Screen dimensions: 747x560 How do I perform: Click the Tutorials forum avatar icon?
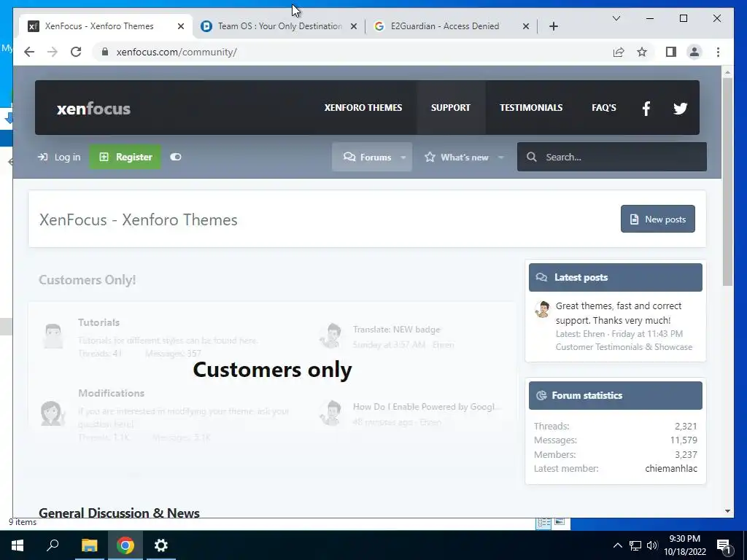point(53,335)
